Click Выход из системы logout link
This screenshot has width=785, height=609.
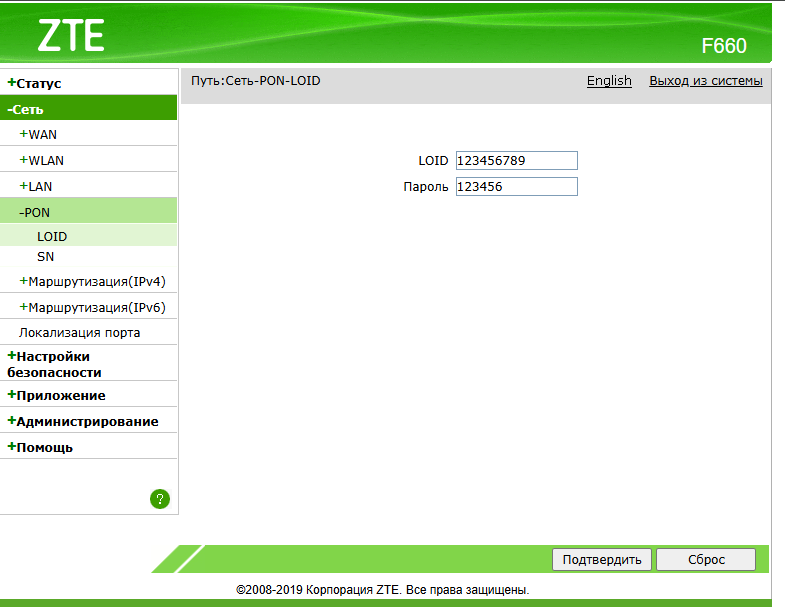tap(706, 81)
